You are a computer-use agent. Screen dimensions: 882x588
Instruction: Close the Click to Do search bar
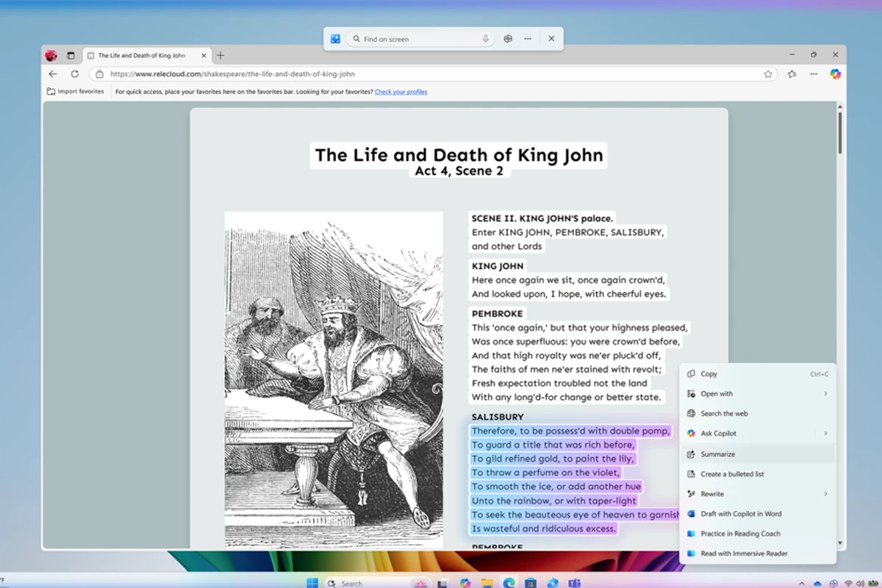point(551,39)
